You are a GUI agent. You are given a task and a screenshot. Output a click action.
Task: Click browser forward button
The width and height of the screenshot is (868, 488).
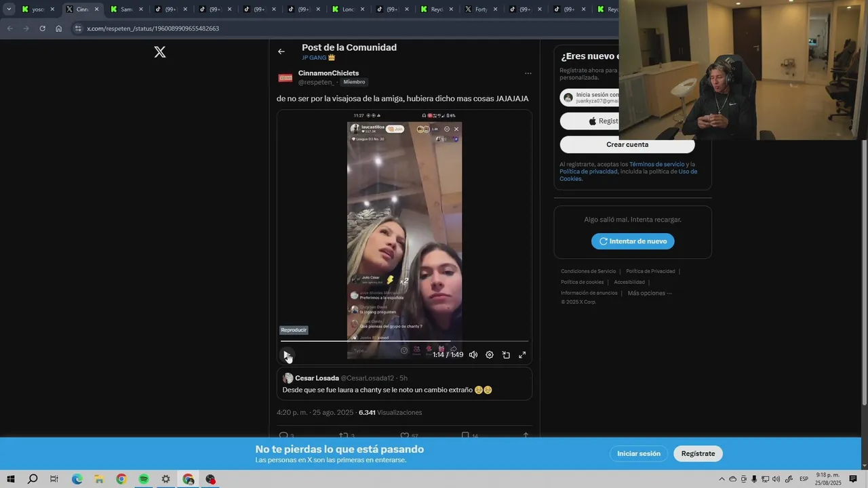coord(26,28)
